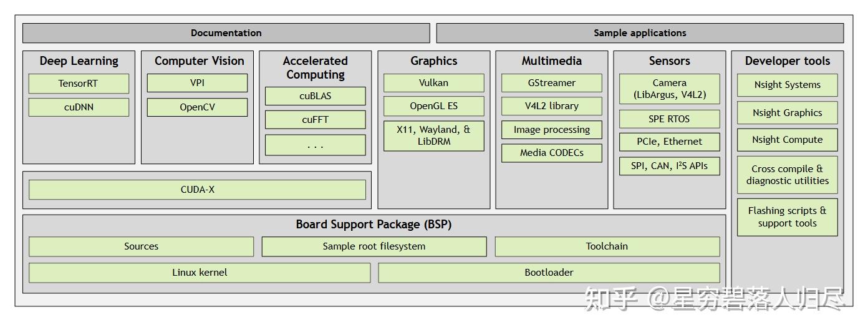868x335 pixels.
Task: Open Nsight Systems developer tool
Action: [787, 85]
